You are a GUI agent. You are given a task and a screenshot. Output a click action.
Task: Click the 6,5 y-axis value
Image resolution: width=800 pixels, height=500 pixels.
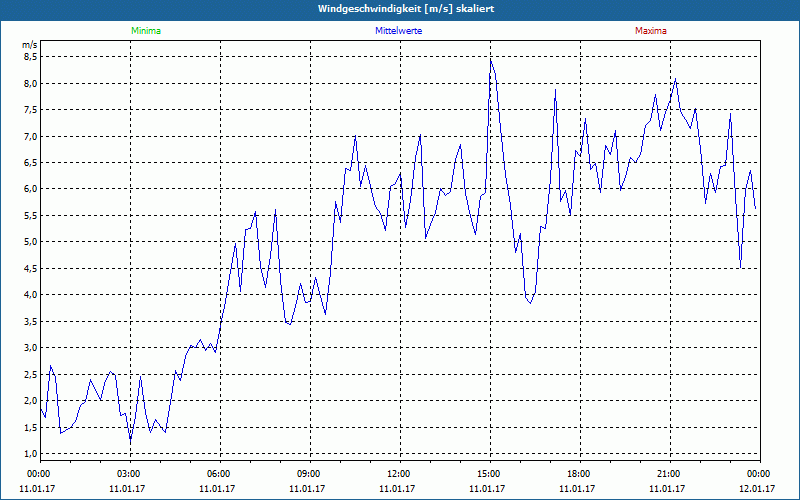pos(31,162)
